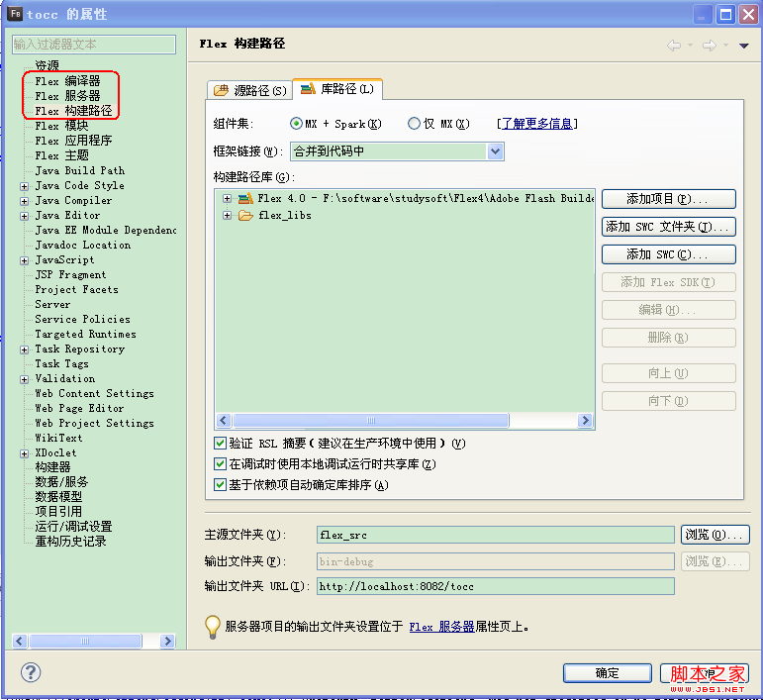763x700 pixels.
Task: Toggle automatic library ordering checkbox
Action: pyautogui.click(x=221, y=485)
